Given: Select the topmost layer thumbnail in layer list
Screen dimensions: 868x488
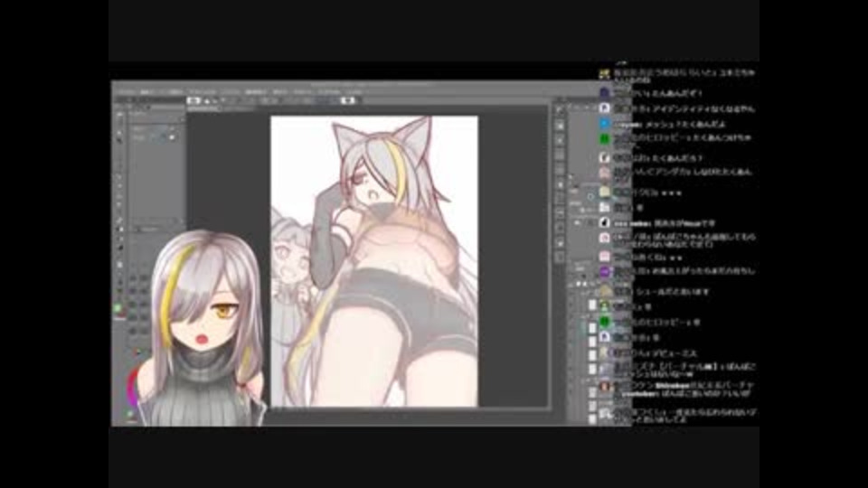Looking at the screenshot, I should tap(592, 305).
